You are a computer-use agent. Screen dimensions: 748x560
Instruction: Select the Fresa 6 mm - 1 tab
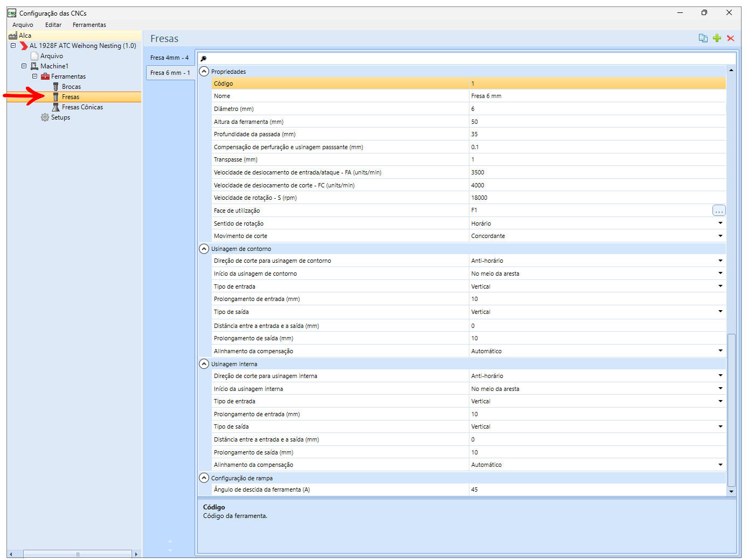coord(170,73)
